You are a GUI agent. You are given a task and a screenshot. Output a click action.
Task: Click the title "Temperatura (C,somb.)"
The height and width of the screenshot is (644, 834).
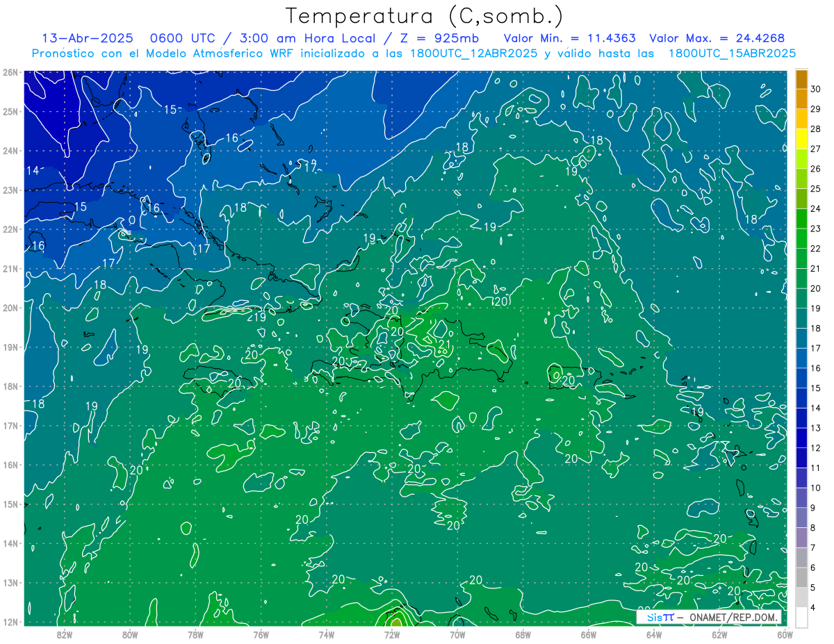pos(425,16)
